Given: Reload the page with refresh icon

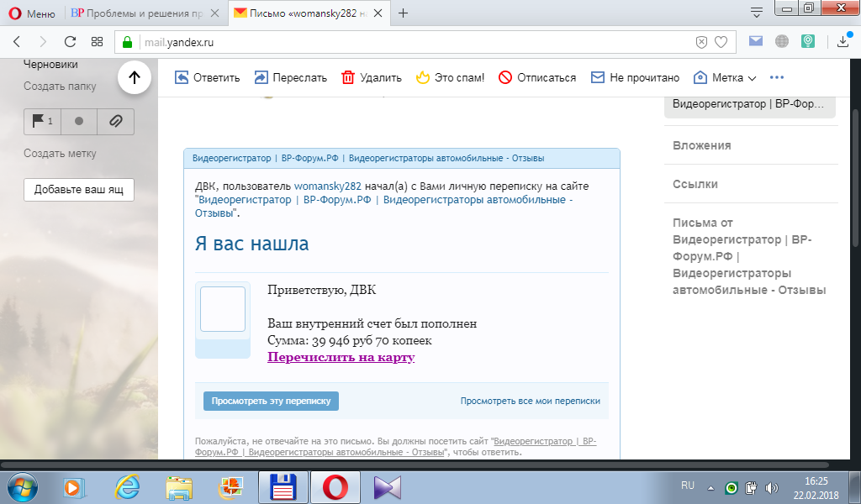Looking at the screenshot, I should pyautogui.click(x=71, y=42).
